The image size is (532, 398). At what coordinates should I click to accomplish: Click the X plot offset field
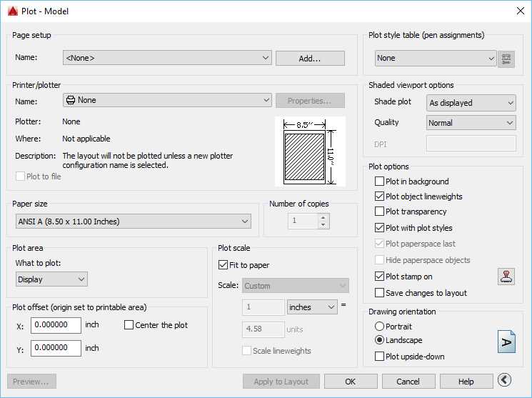click(56, 325)
